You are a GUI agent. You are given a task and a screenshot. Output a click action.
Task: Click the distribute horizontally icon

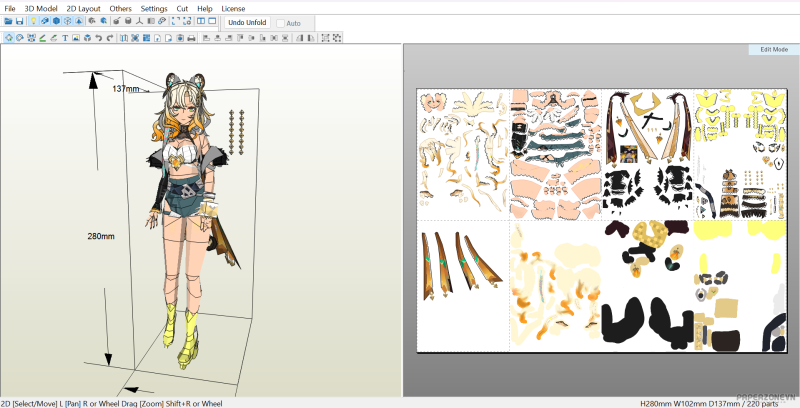pyautogui.click(x=274, y=38)
